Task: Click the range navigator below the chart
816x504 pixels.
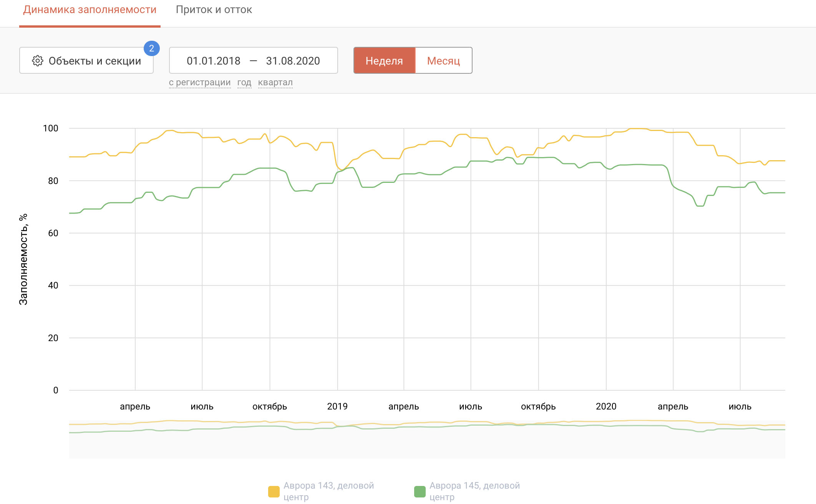Action: [x=427, y=439]
